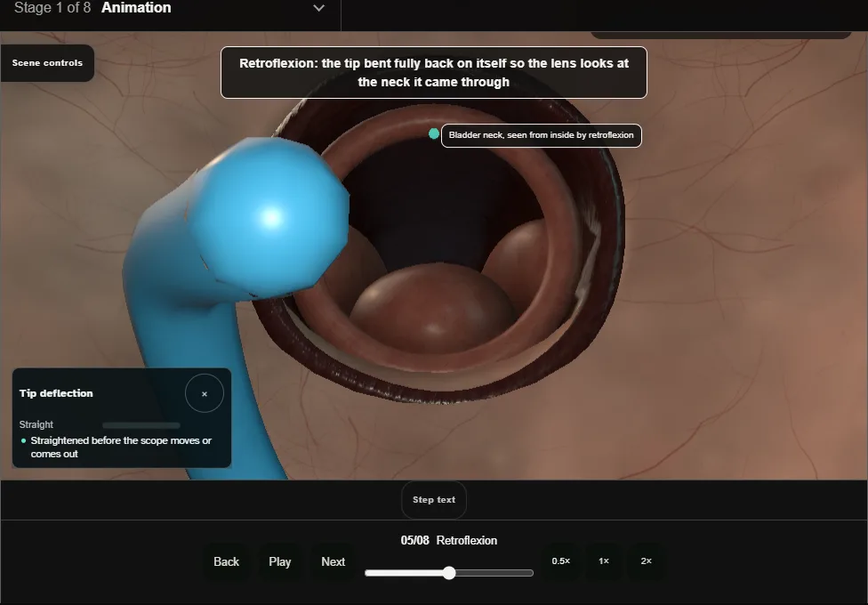Click the Tip deflection panel title
The image size is (868, 605).
tap(56, 393)
